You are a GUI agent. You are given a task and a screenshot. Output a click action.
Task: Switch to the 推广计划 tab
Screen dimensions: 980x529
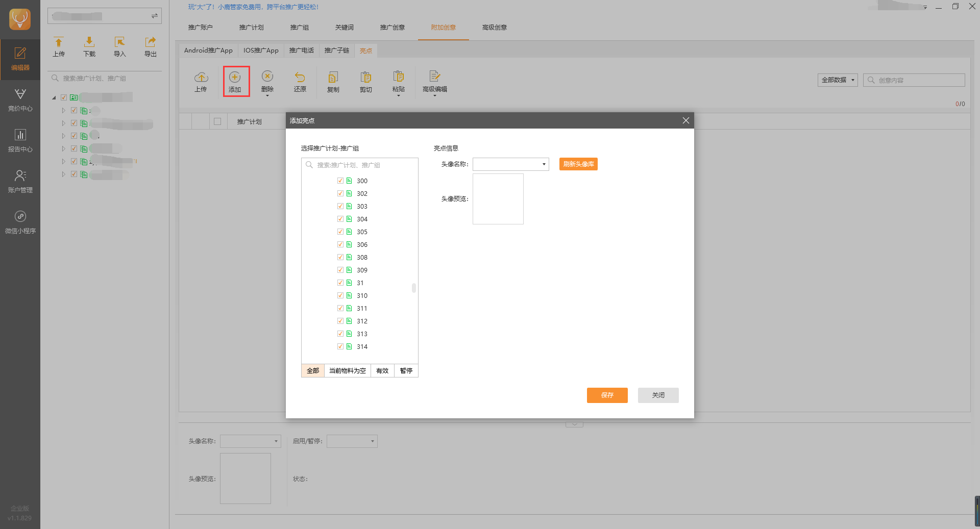click(x=252, y=28)
